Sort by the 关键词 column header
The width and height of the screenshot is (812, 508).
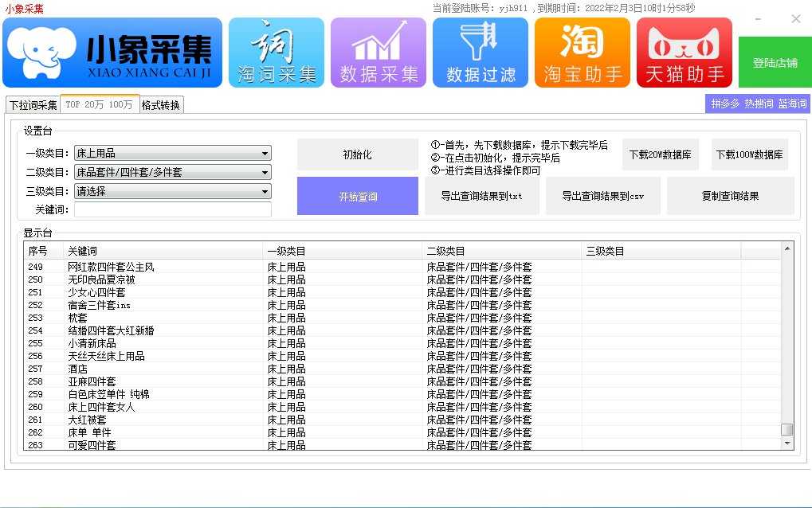tap(163, 251)
